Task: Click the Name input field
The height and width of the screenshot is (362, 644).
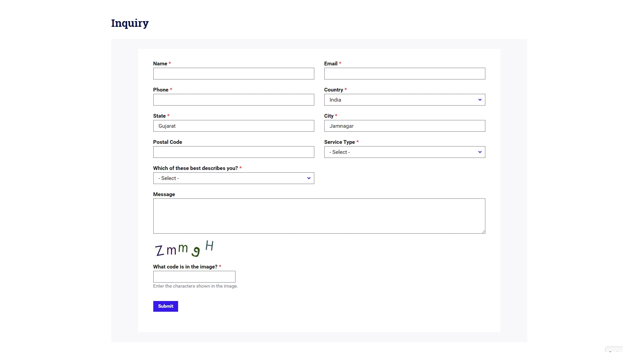Action: coord(233,74)
